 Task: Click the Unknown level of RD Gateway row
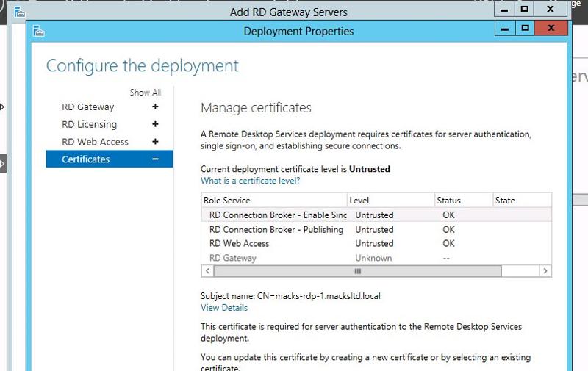[373, 258]
